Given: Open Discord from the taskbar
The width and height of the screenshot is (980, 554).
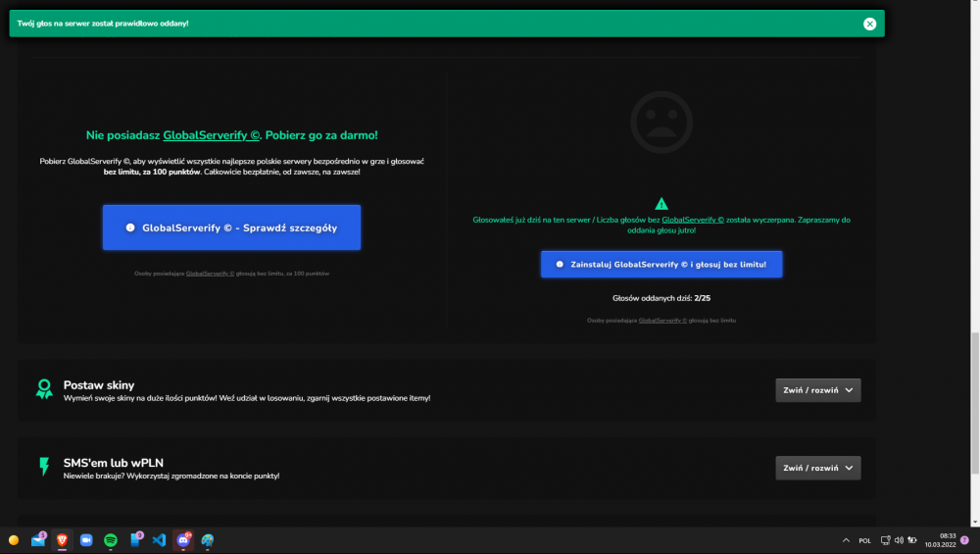Looking at the screenshot, I should click(184, 540).
